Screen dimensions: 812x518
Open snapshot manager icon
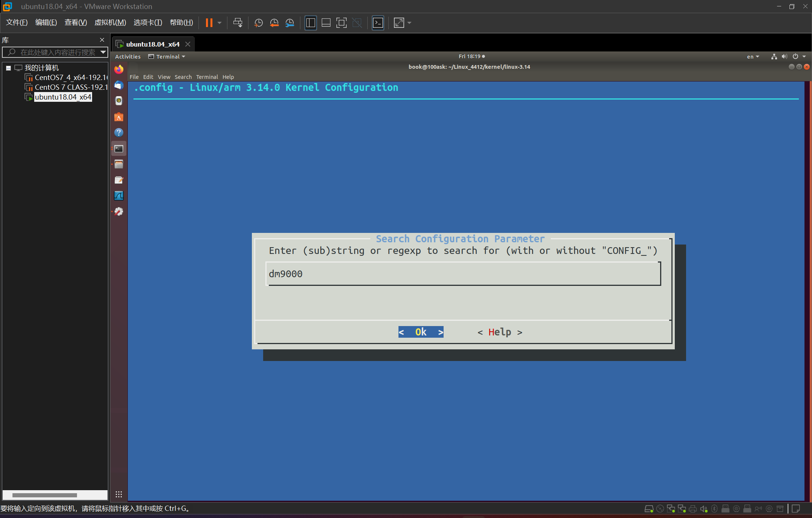click(x=289, y=23)
